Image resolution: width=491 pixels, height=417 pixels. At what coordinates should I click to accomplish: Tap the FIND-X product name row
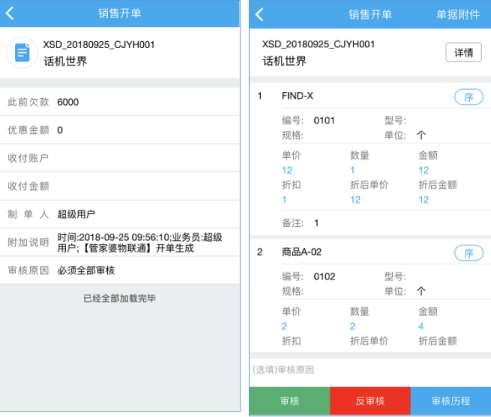(370, 96)
